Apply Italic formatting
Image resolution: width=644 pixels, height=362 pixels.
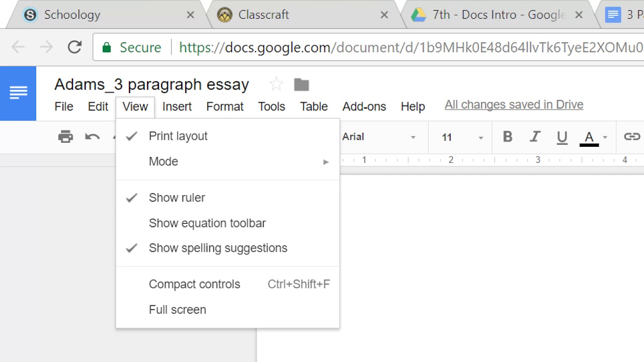[535, 136]
